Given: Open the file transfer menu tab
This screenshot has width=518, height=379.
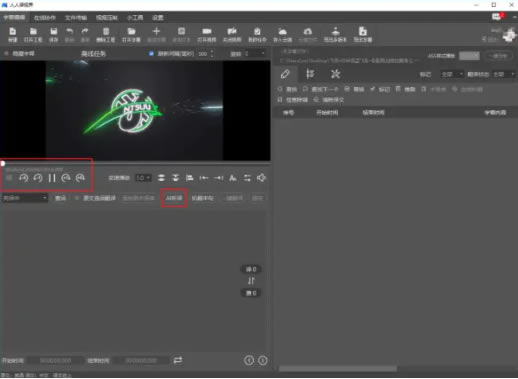Looking at the screenshot, I should [76, 18].
